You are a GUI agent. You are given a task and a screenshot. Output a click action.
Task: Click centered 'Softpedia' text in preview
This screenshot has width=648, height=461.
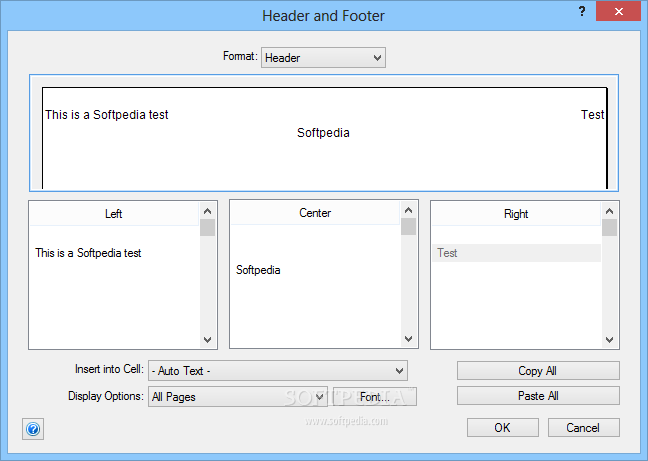click(x=323, y=133)
